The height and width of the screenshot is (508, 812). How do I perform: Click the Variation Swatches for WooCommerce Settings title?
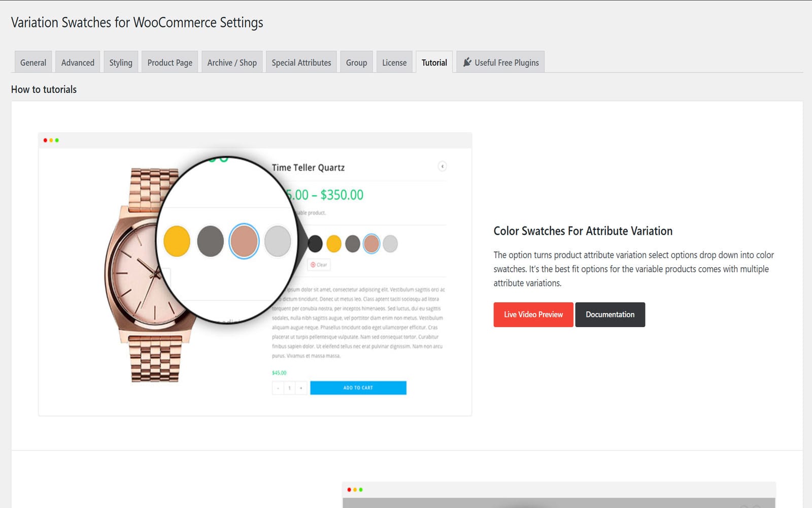[x=137, y=22]
